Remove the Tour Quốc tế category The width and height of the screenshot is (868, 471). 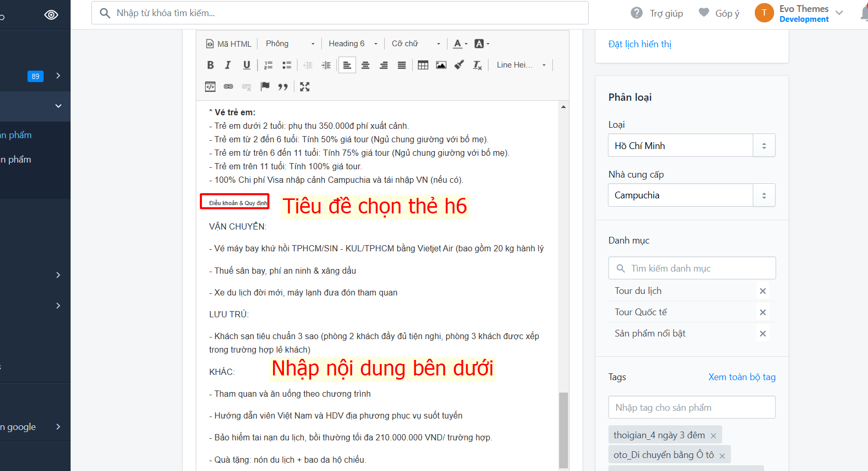[x=763, y=312]
